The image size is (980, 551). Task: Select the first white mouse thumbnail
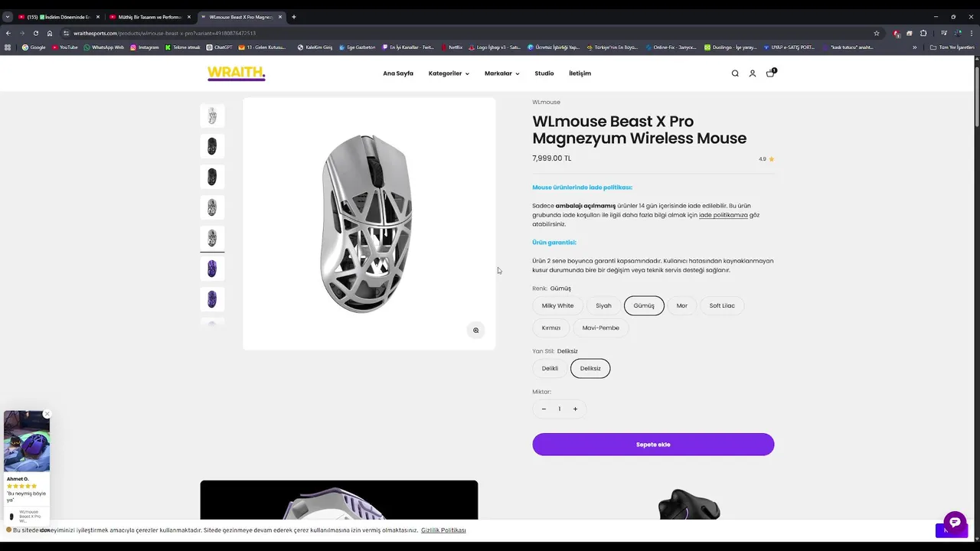pyautogui.click(x=212, y=116)
